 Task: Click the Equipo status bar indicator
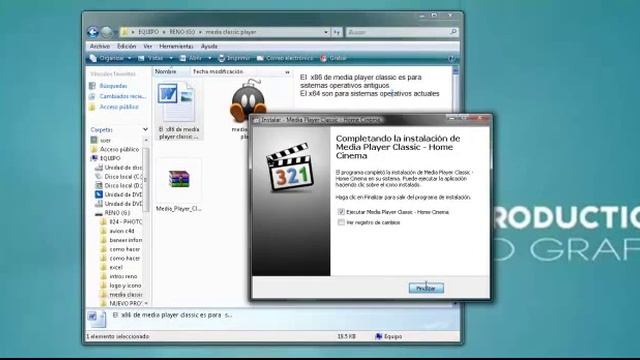[389, 336]
